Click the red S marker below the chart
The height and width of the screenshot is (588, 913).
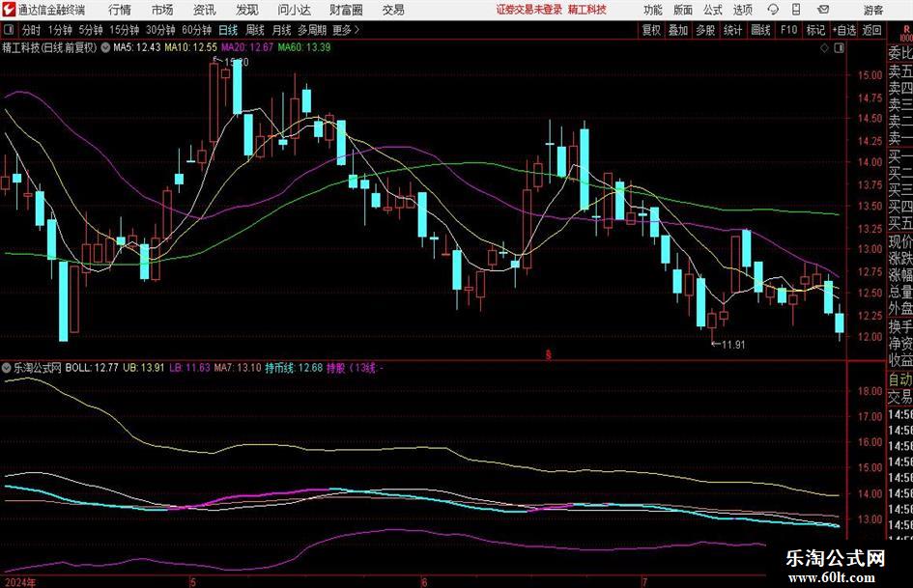pos(548,354)
